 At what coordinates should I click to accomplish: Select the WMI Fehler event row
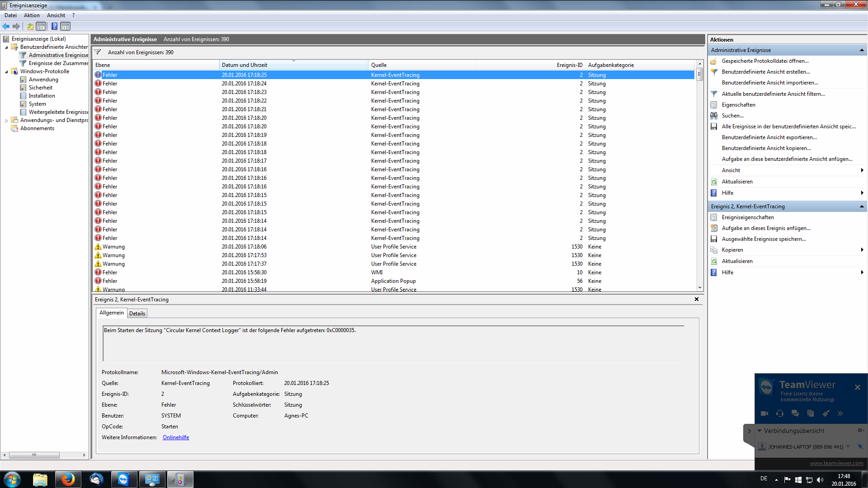(x=393, y=272)
